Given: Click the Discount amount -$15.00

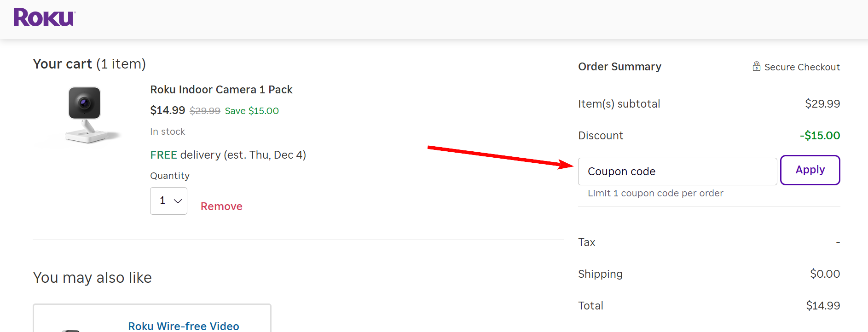Looking at the screenshot, I should tap(820, 135).
